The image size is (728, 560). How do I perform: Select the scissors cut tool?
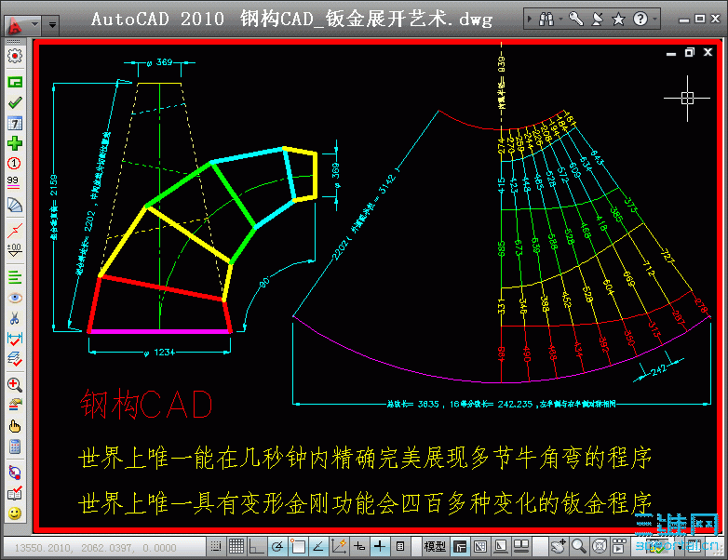tap(15, 318)
